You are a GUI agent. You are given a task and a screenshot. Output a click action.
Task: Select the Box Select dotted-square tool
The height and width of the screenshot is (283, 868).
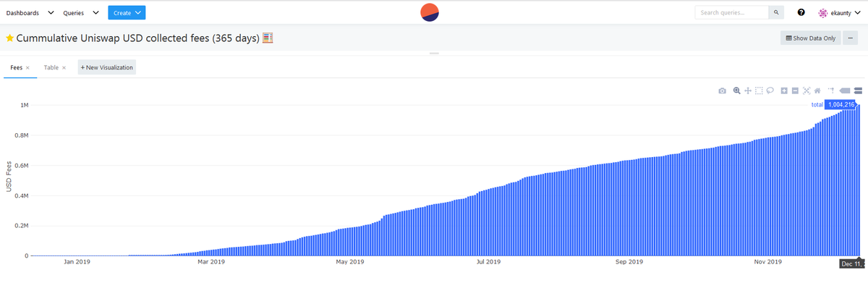[759, 90]
